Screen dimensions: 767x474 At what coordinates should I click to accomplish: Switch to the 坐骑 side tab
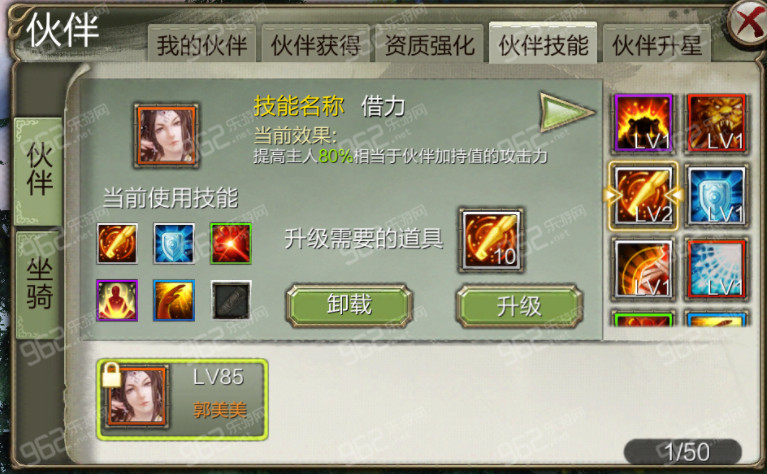[x=39, y=285]
